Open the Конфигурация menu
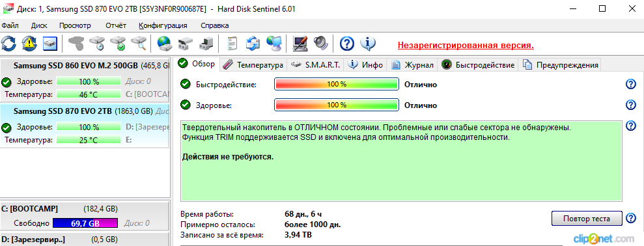 [163, 25]
